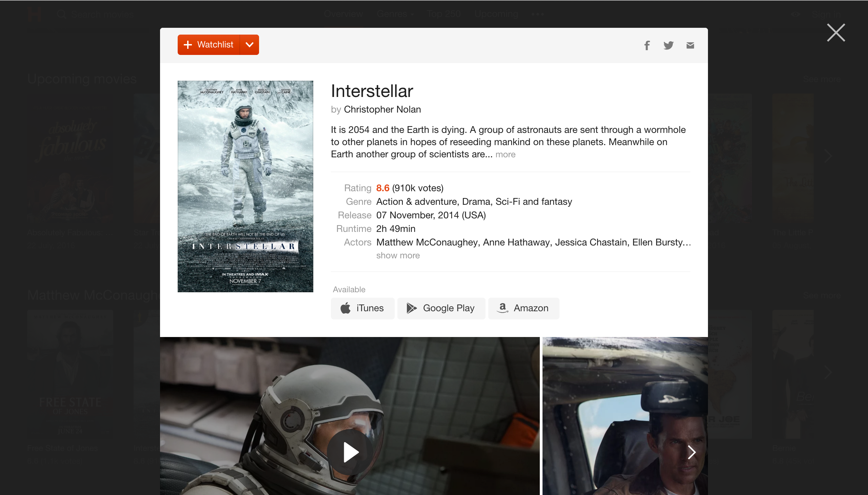Screen dimensions: 868x495
Task: Go to Top 250 tab
Action: pos(444,14)
